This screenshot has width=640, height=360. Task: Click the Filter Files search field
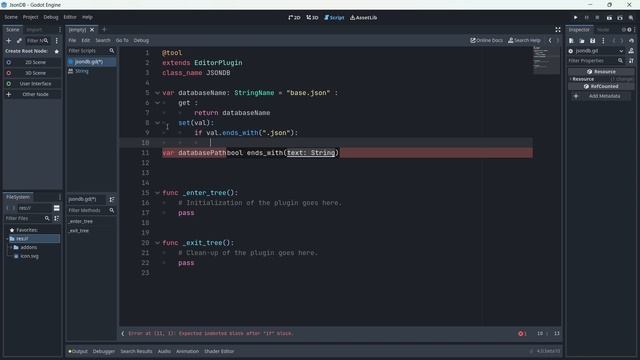point(27,218)
